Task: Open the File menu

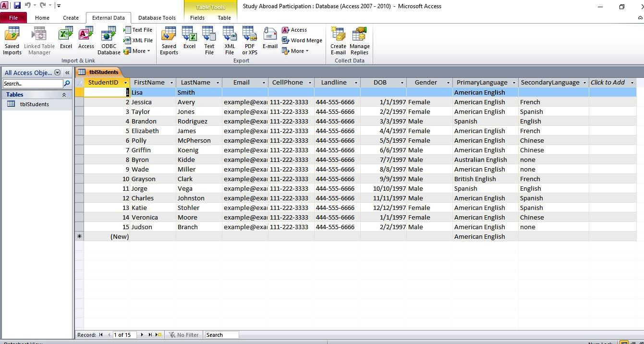Action: (x=13, y=17)
